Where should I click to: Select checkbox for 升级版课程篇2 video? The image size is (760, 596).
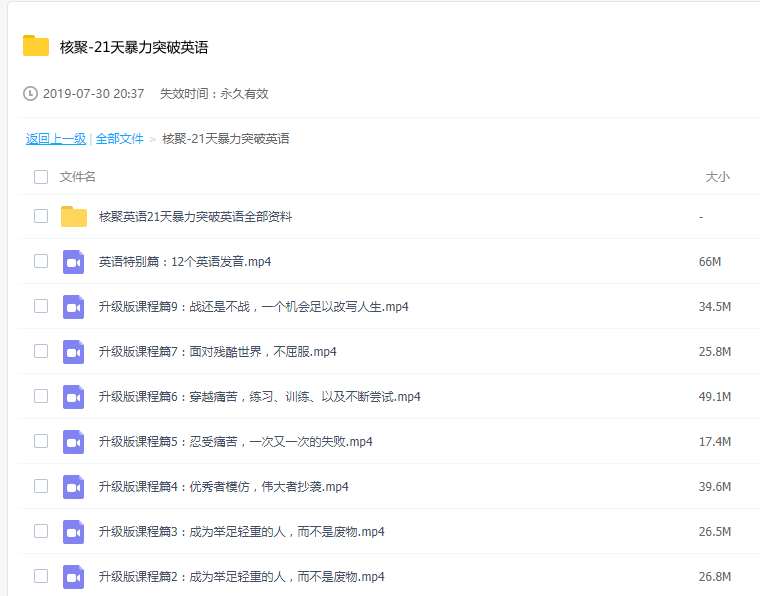41,576
